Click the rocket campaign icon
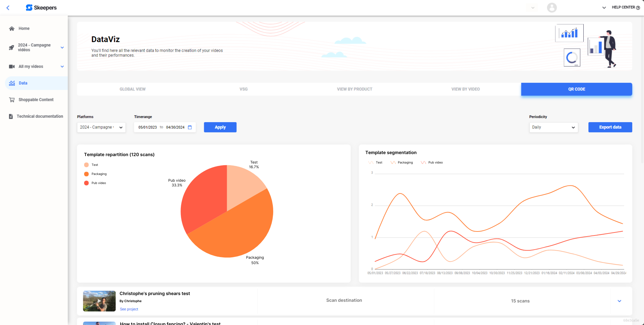 11,47
